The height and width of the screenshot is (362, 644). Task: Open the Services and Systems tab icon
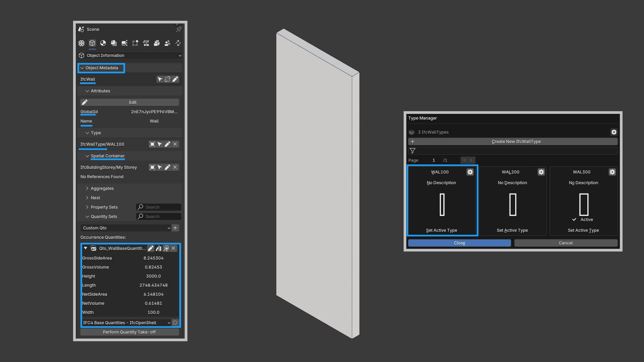pyautogui.click(x=124, y=43)
